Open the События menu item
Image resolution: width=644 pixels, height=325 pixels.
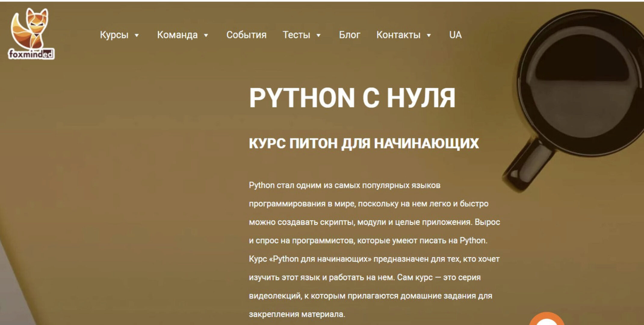[247, 35]
